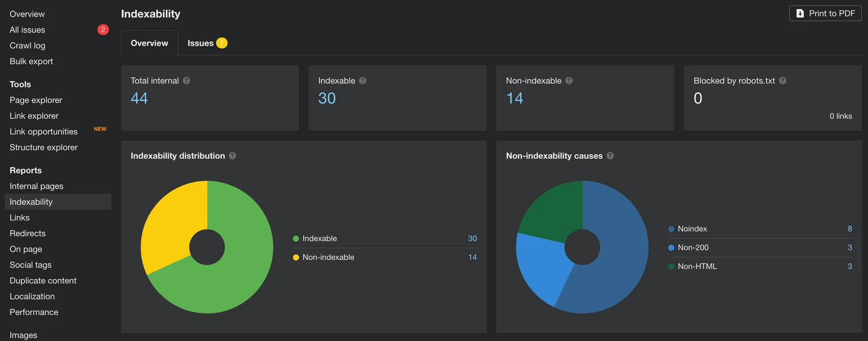Open the Page explorer tool

click(36, 100)
